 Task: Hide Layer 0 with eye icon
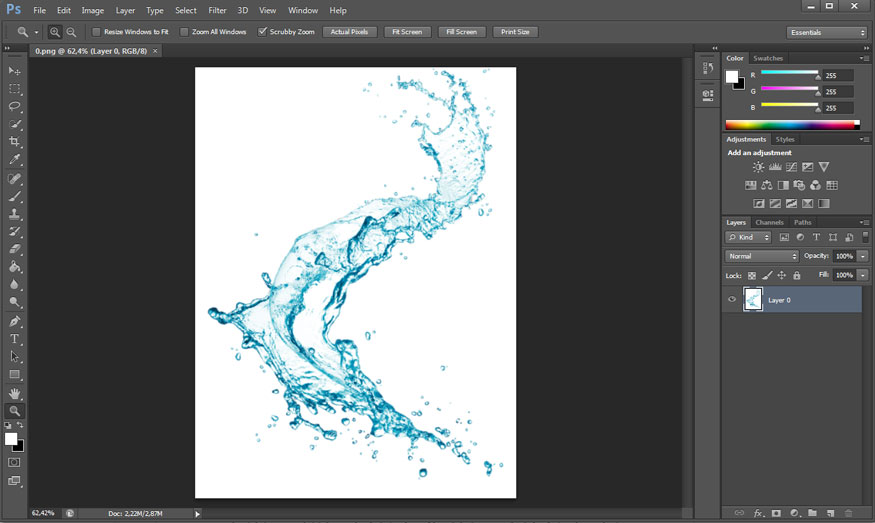coord(732,300)
